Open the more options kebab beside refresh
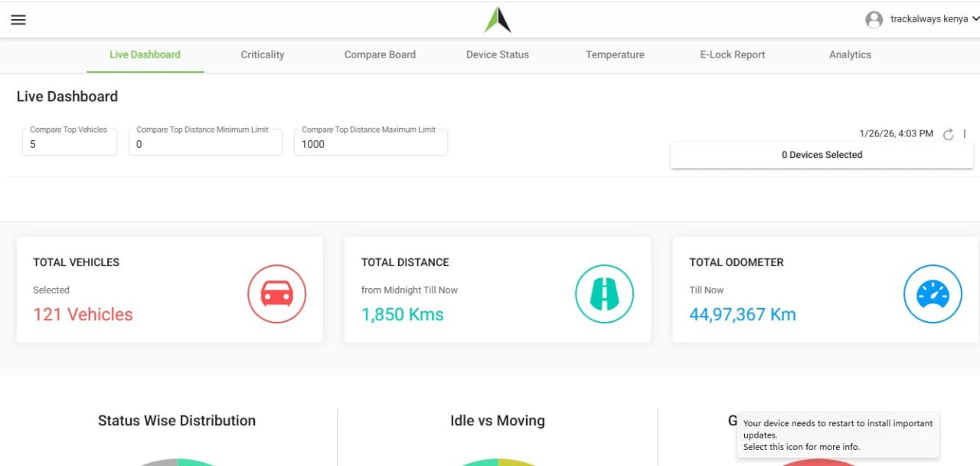The image size is (980, 466). pyautogui.click(x=966, y=134)
